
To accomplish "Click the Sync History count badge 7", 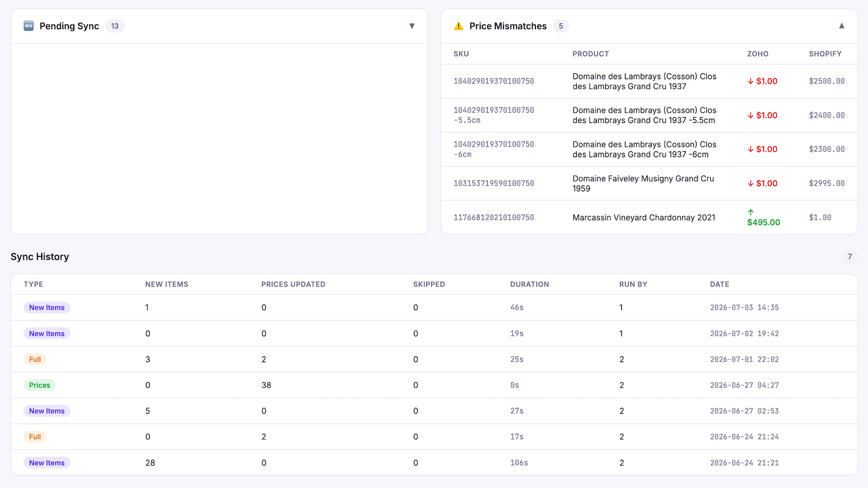I will (x=850, y=256).
